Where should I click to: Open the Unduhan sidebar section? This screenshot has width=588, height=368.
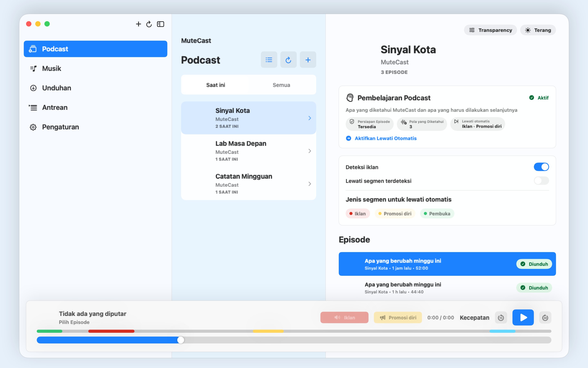point(96,88)
